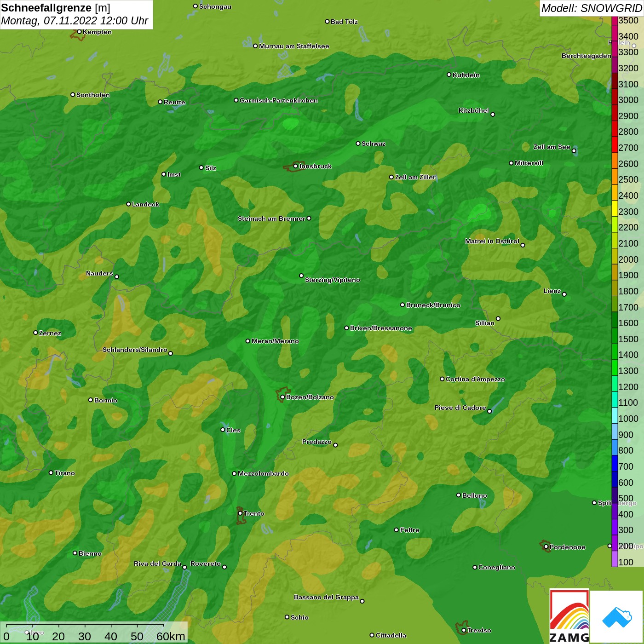Select the Zernez town label
Screen dimensions: 644x644
50,333
